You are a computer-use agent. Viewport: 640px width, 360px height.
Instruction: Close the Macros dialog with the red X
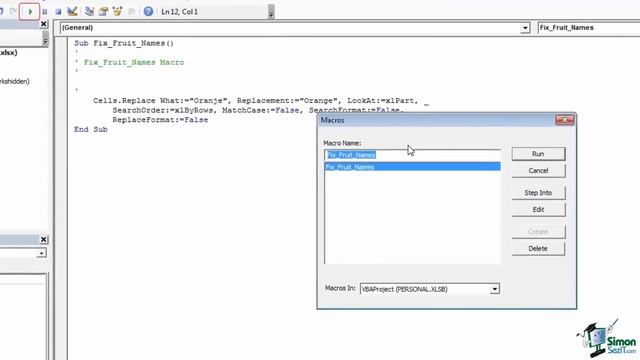tap(564, 120)
